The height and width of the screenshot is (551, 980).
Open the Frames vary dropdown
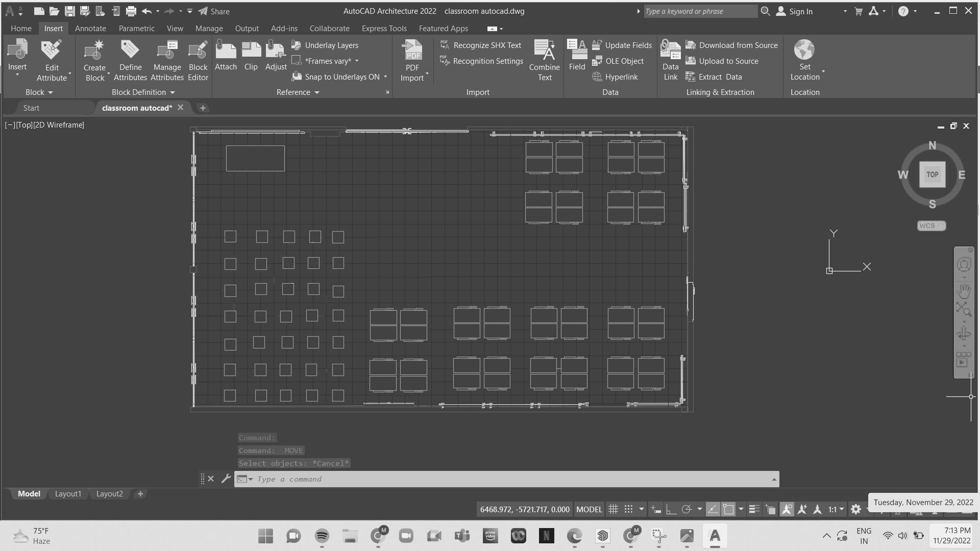(x=357, y=61)
